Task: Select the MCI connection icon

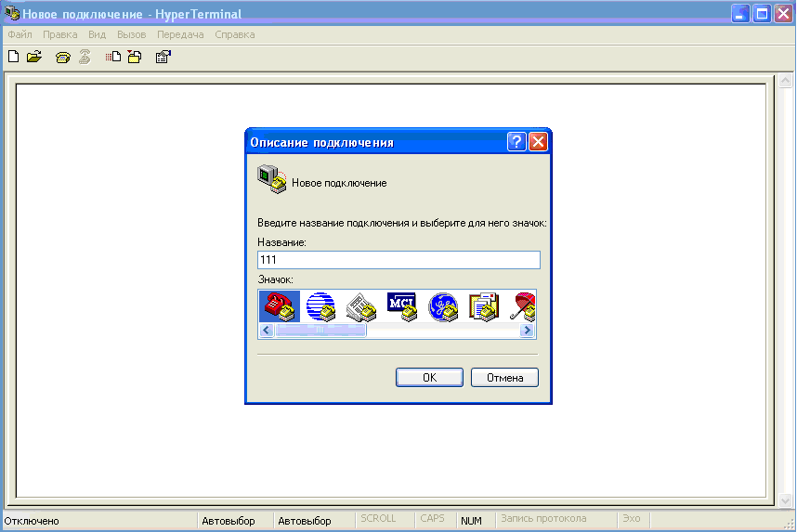Action: [402, 306]
